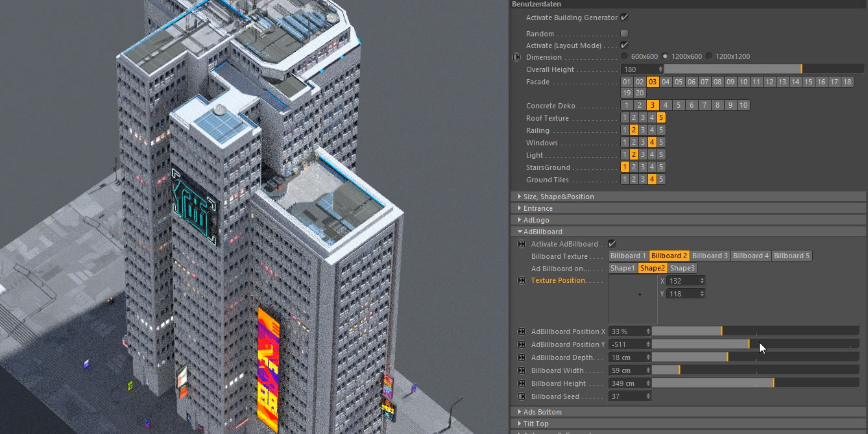Select Billboard 5 texture
This screenshot has height=434, width=868.
coord(791,256)
